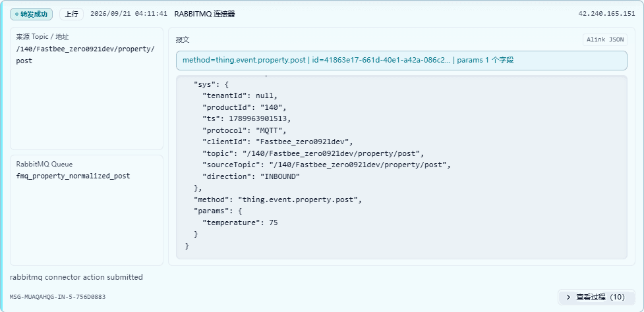
Task: Click the RabbitMQ Queue label
Action: click(44, 164)
